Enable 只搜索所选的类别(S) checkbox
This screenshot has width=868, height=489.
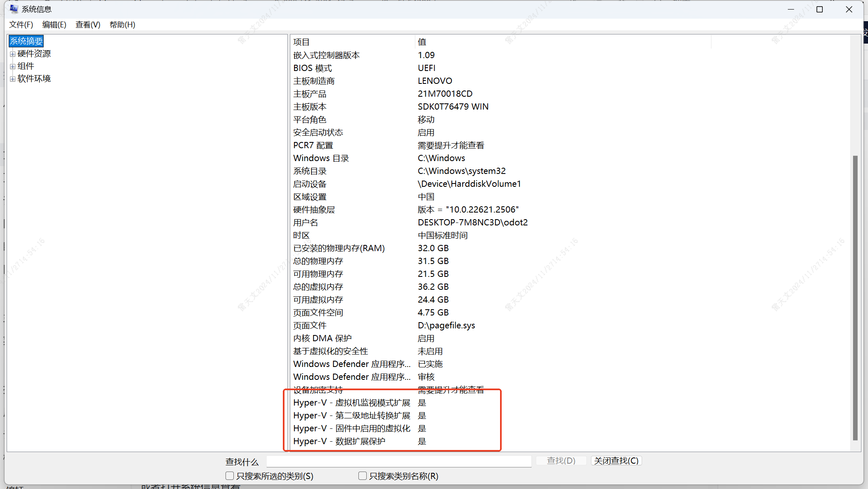[230, 476]
